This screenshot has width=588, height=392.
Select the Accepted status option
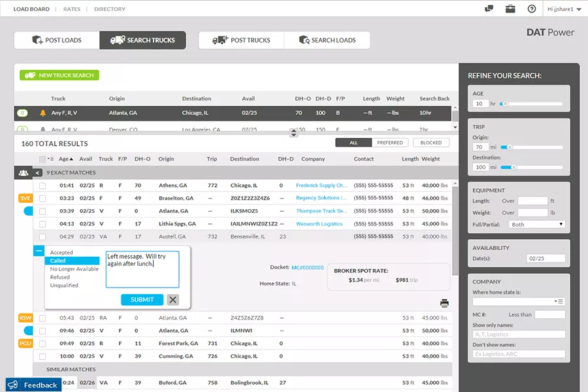61,252
